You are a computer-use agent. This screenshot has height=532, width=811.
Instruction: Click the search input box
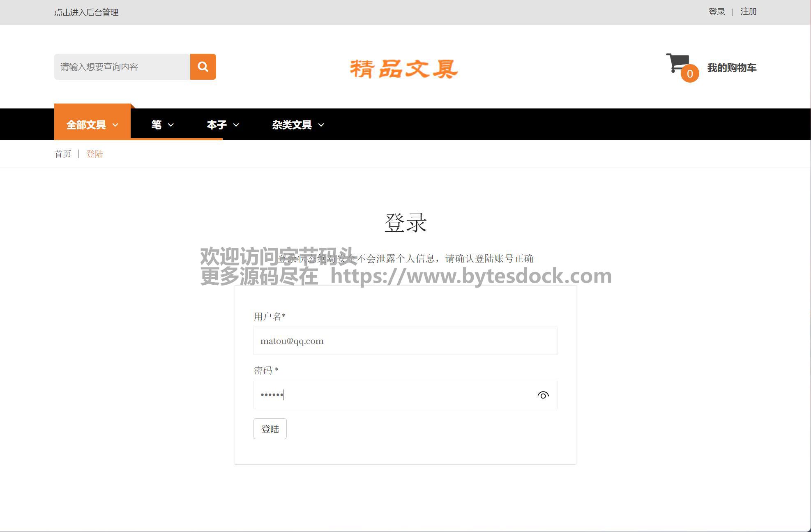point(122,67)
